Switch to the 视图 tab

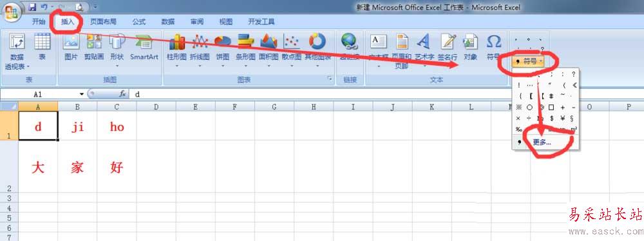pyautogui.click(x=225, y=22)
